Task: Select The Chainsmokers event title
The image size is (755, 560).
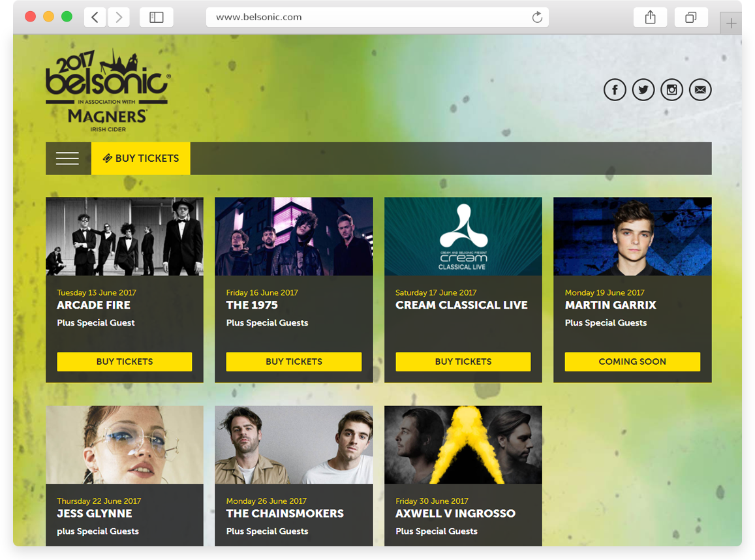Action: tap(285, 513)
